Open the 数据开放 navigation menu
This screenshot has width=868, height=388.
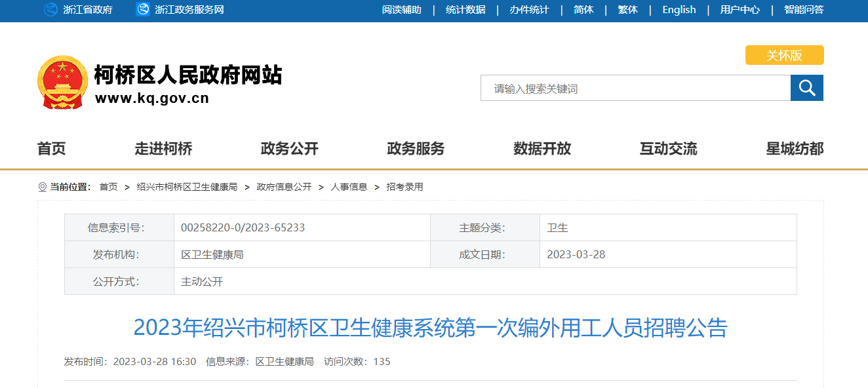[542, 149]
